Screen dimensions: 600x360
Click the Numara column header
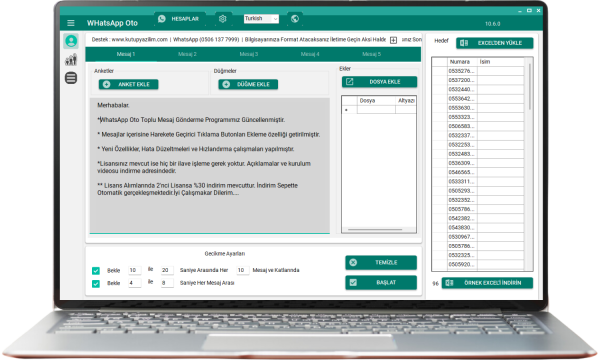click(x=462, y=62)
